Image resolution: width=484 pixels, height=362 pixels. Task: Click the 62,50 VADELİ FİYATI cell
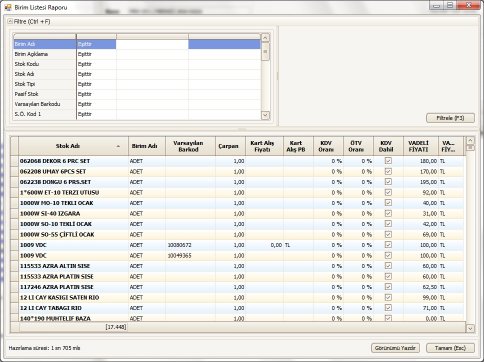coord(421,287)
